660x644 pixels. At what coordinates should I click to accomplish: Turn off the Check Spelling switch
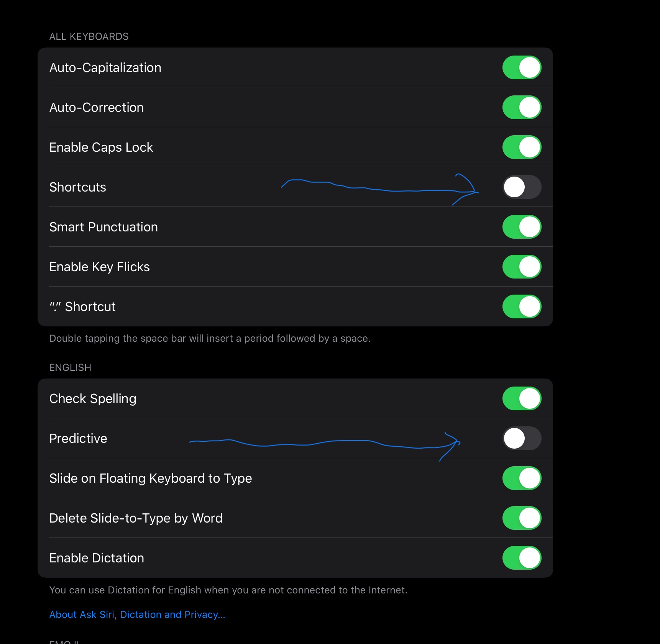point(522,398)
